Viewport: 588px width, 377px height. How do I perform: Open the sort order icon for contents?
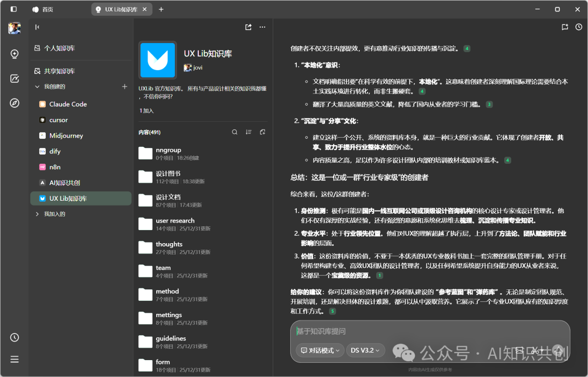pyautogui.click(x=249, y=132)
